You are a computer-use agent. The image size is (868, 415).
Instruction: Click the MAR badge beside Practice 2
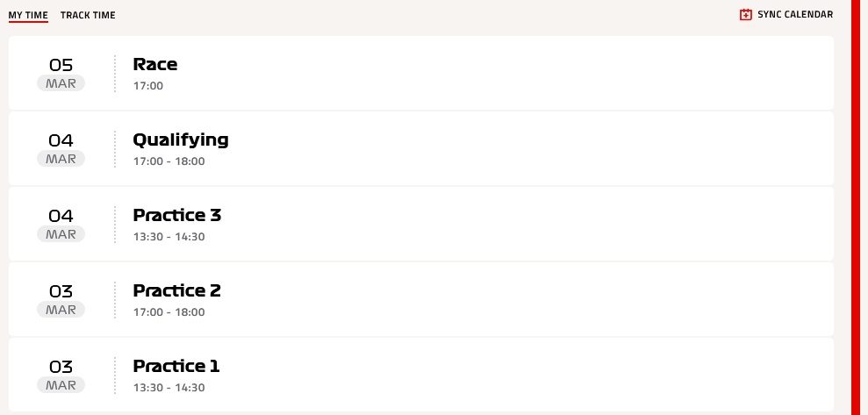click(61, 310)
